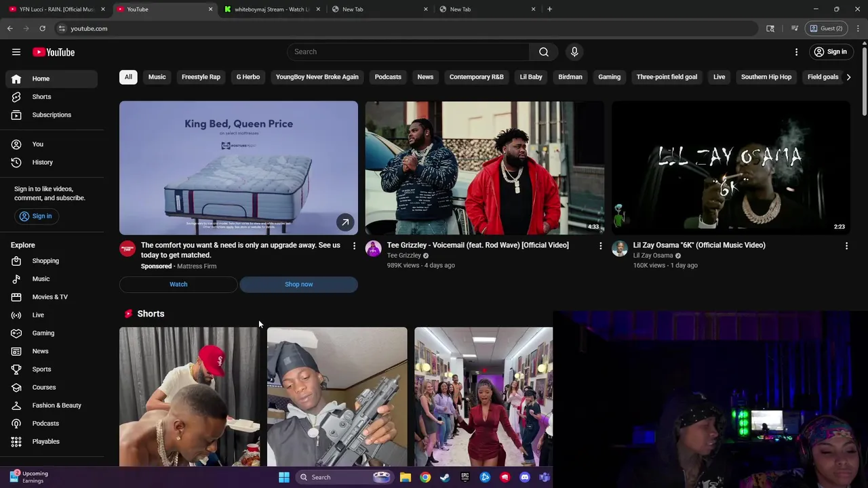
Task: Click the YouTube logo
Action: click(54, 52)
